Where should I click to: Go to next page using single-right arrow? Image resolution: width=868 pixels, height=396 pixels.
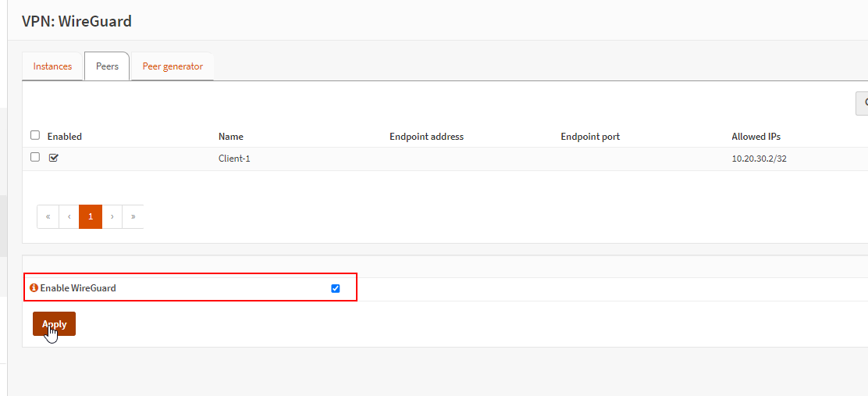click(x=112, y=216)
